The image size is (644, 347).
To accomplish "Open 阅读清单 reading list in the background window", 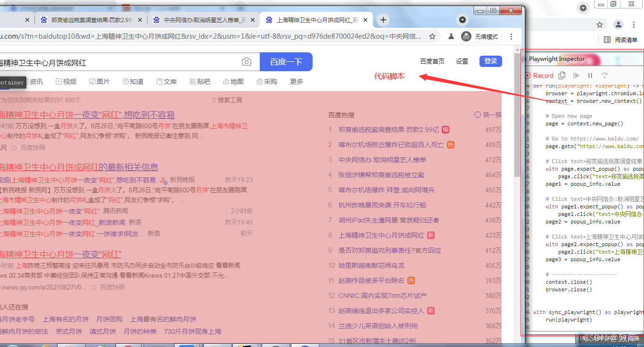I will pyautogui.click(x=621, y=40).
